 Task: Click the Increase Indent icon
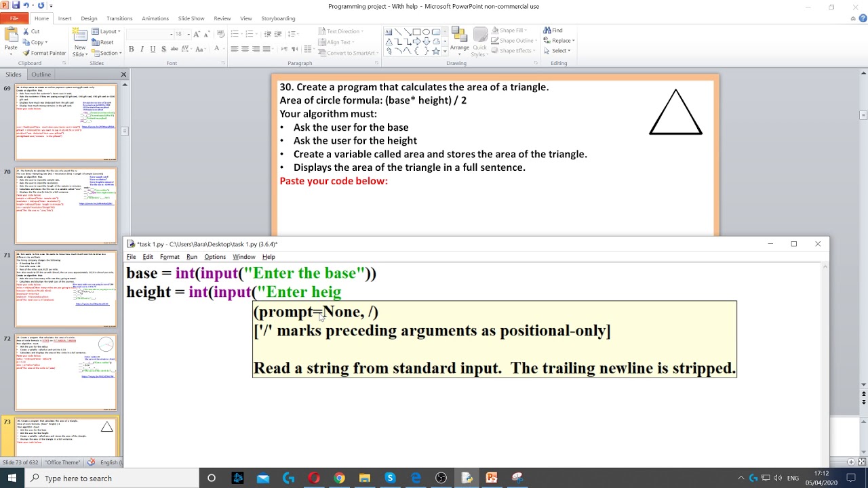click(278, 33)
